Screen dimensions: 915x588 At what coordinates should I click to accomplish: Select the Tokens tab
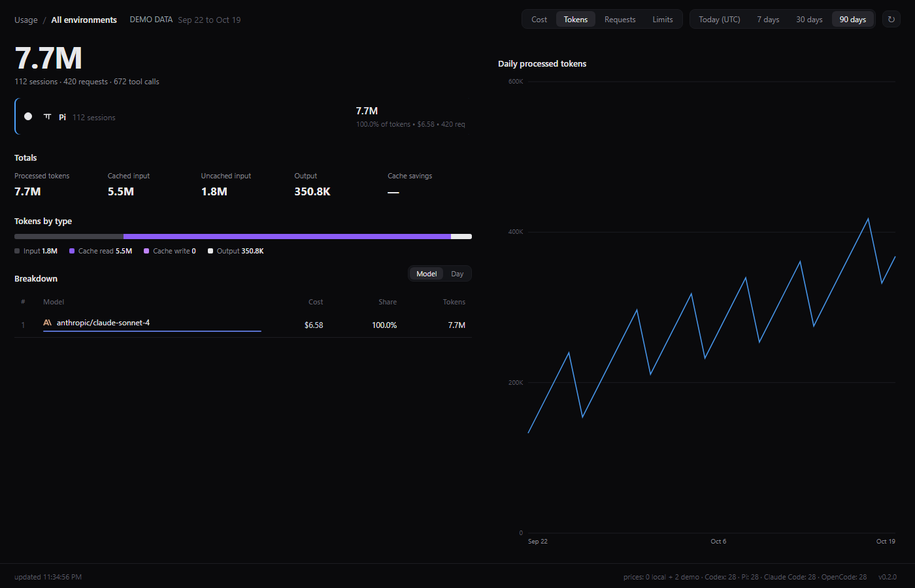(x=576, y=20)
